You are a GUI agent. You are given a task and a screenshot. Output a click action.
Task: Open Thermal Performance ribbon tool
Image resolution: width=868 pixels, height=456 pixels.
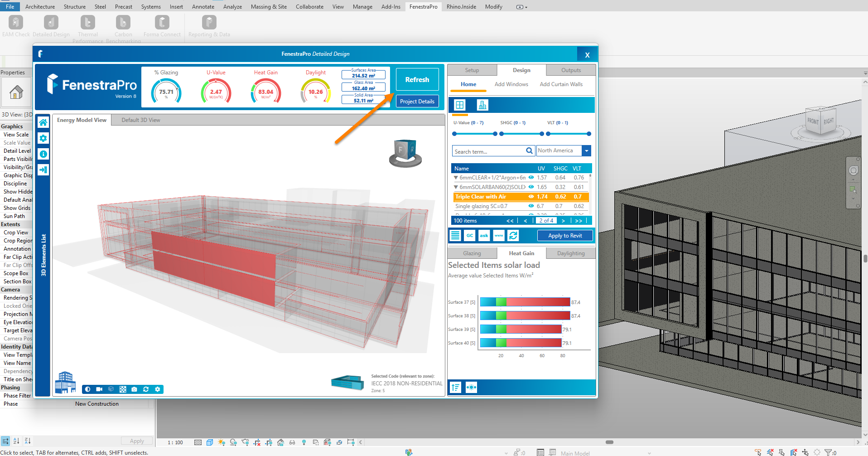pos(88,29)
